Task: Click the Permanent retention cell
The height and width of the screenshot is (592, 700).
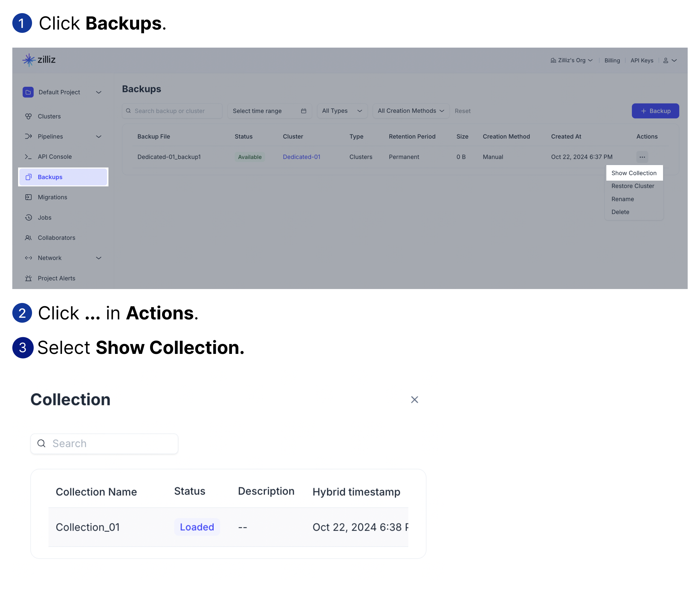Action: (404, 157)
